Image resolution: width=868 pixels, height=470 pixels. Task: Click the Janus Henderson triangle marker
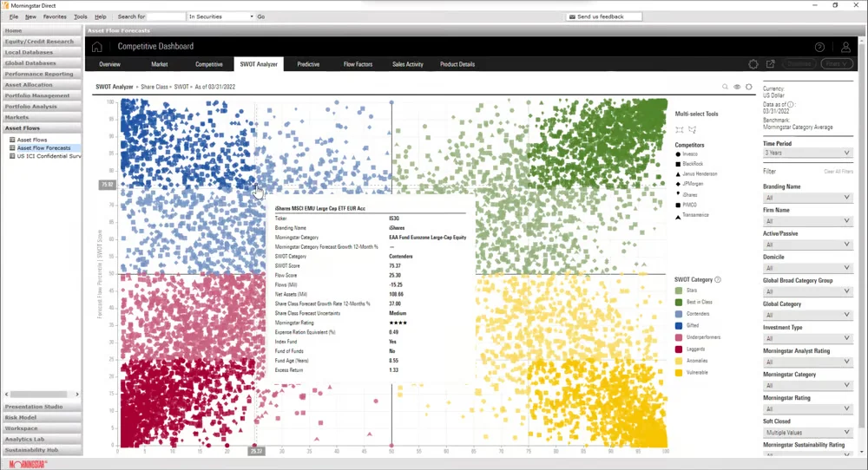[x=678, y=174]
